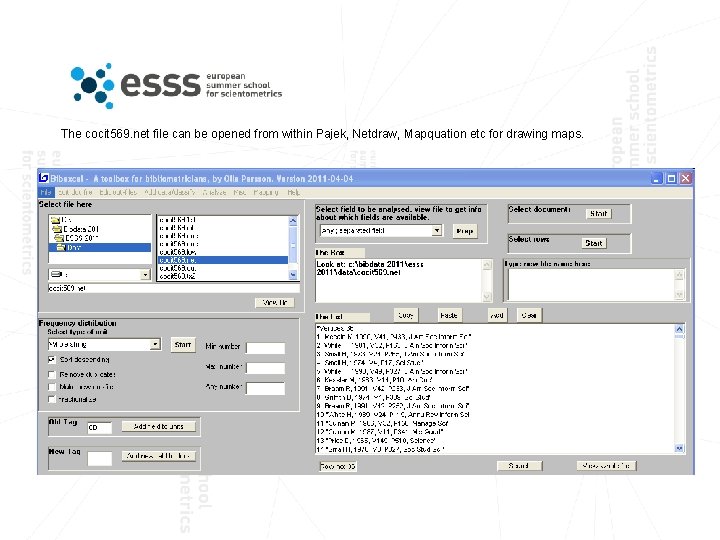
Task: Click the Any number input field
Action: [265, 388]
